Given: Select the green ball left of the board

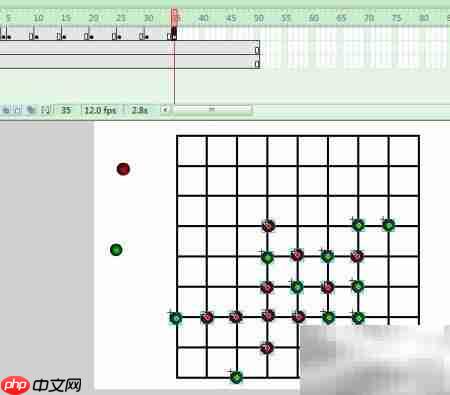Looking at the screenshot, I should tap(116, 250).
